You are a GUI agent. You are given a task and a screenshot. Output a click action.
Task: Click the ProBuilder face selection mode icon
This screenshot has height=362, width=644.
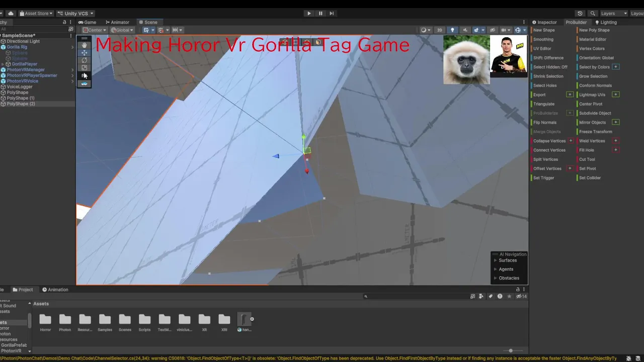318,42
